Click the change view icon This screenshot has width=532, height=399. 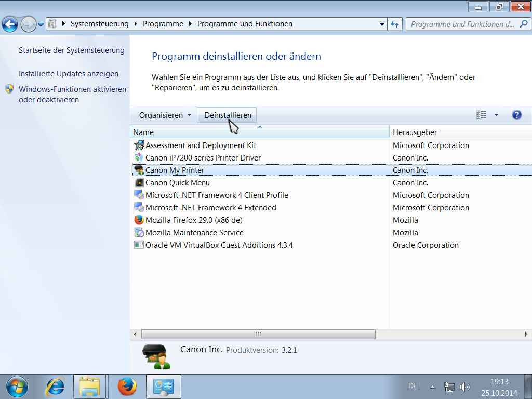pos(481,115)
